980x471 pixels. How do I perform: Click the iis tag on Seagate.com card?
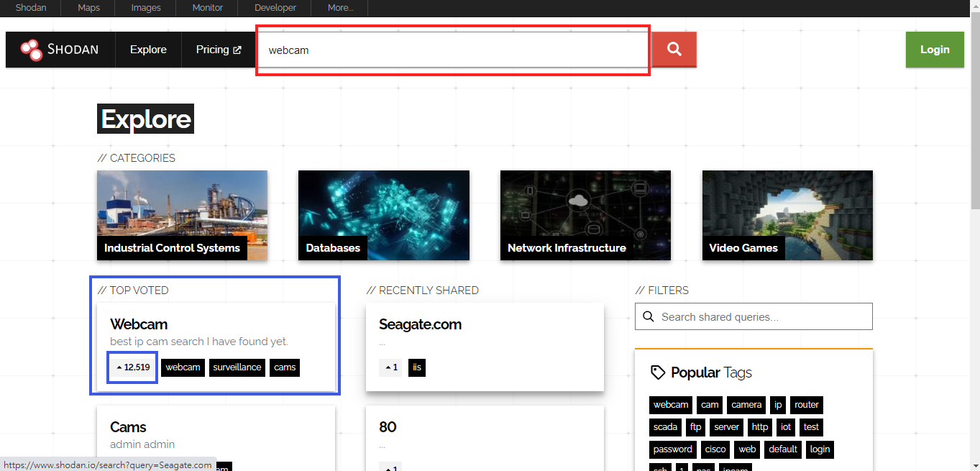coord(417,367)
